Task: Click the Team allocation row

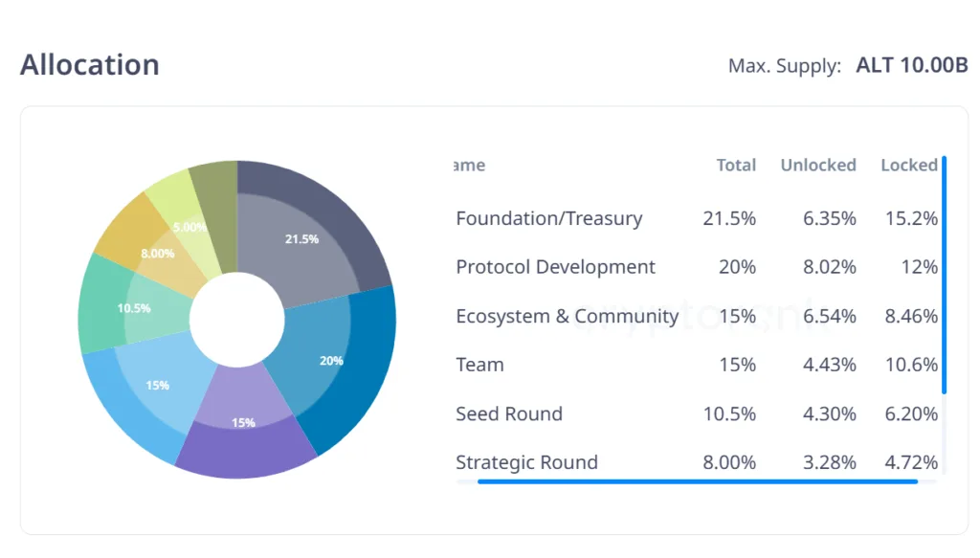Action: point(479,365)
